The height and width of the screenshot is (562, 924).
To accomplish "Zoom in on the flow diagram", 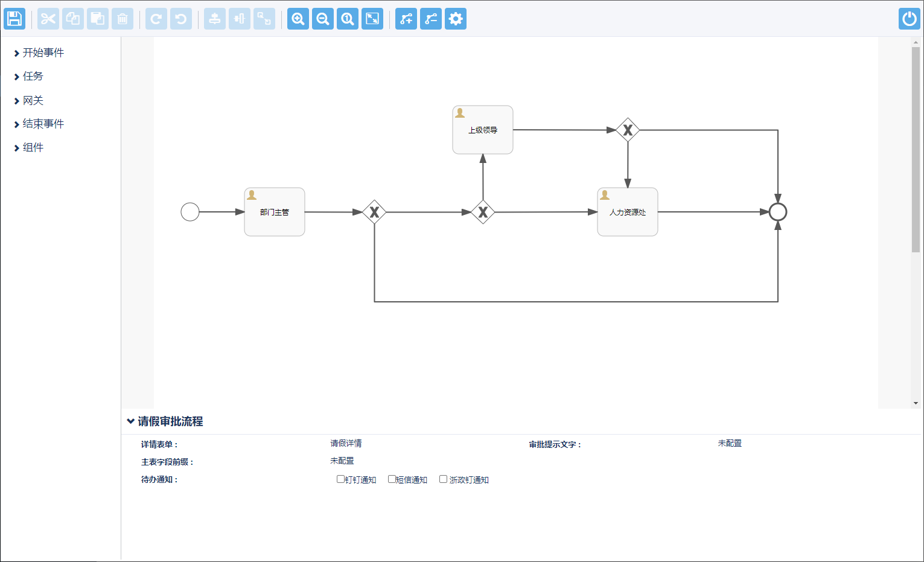I will [x=298, y=19].
